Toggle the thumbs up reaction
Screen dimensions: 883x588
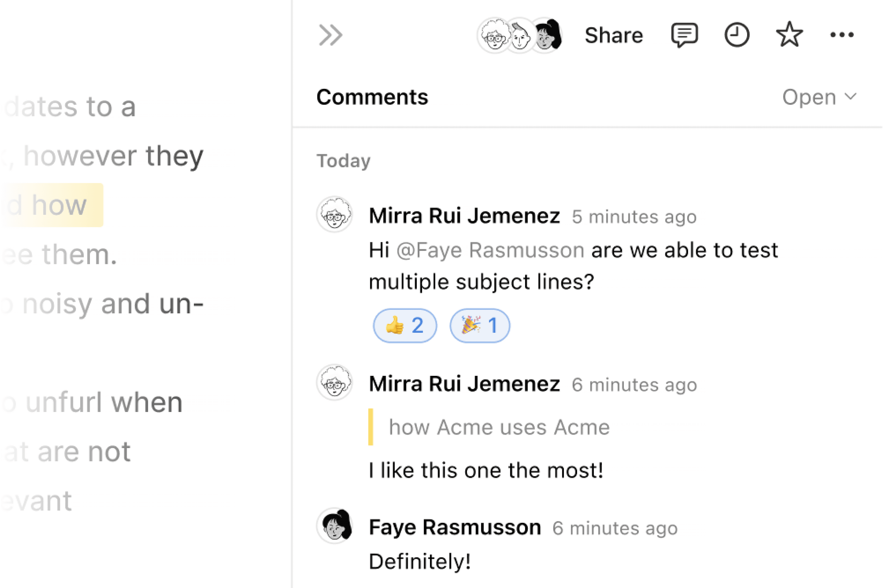click(404, 325)
